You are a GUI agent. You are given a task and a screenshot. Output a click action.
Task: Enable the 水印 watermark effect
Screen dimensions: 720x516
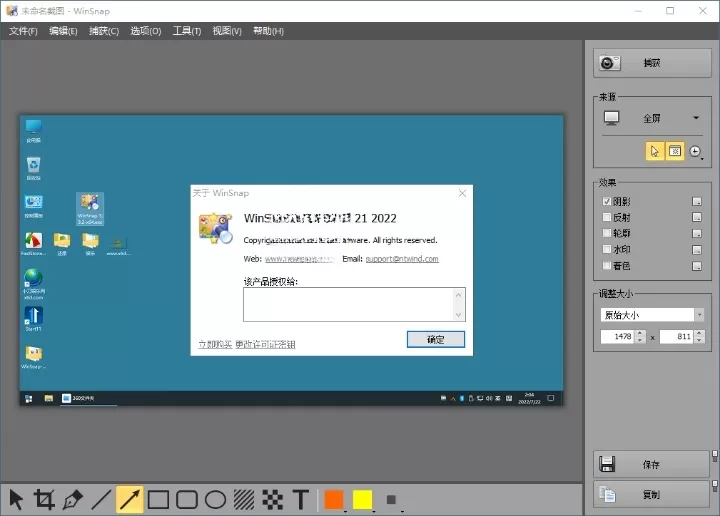[607, 249]
